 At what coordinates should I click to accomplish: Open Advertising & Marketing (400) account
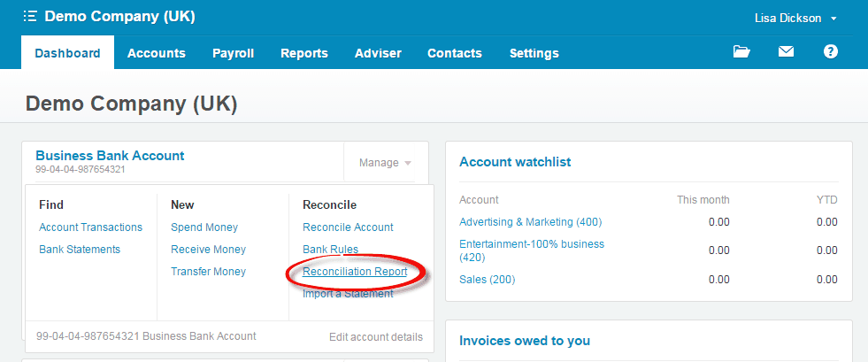click(530, 222)
